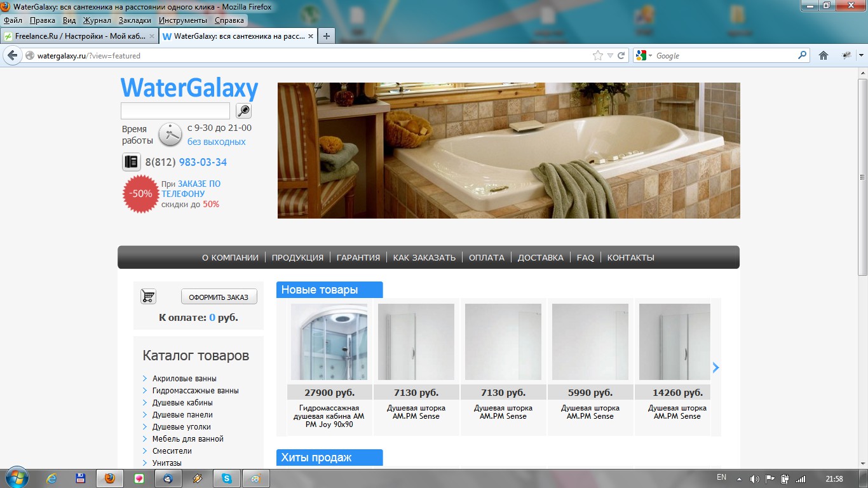Open КАК ЗАКАЗАТЬ in the navigation bar
Image resolution: width=868 pixels, height=488 pixels.
(424, 257)
